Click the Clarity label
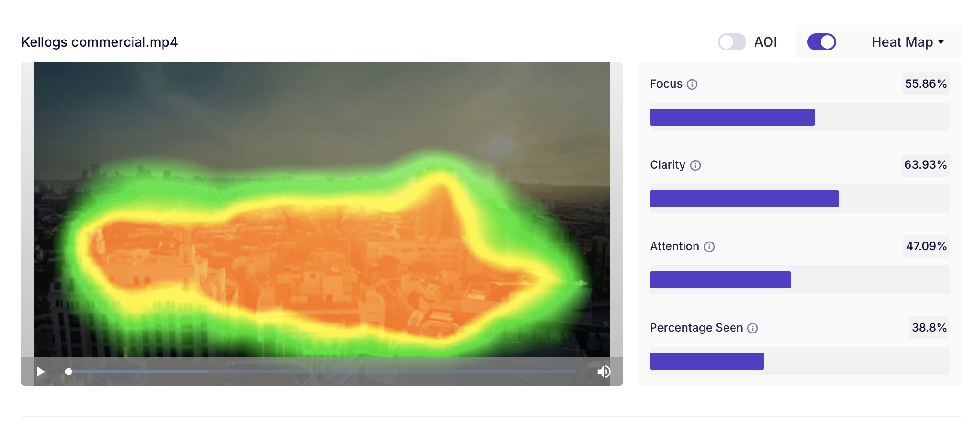980x424 pixels. coord(667,165)
